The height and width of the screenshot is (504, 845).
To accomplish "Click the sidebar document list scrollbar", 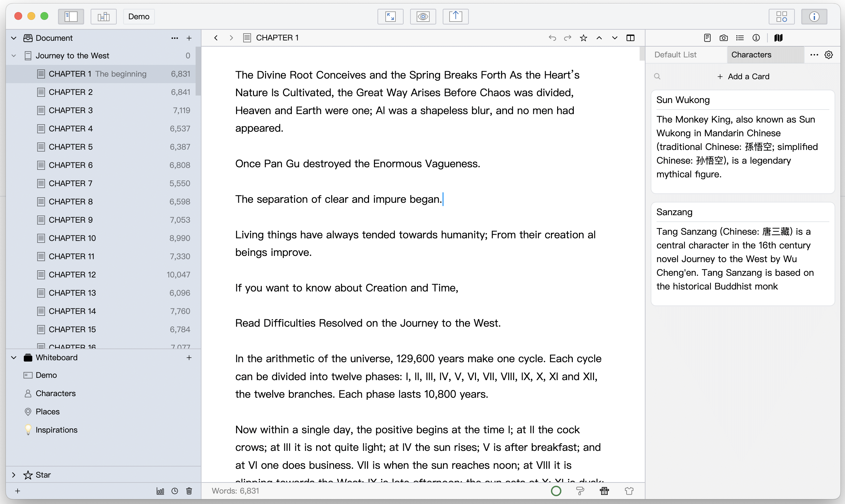I will click(198, 71).
